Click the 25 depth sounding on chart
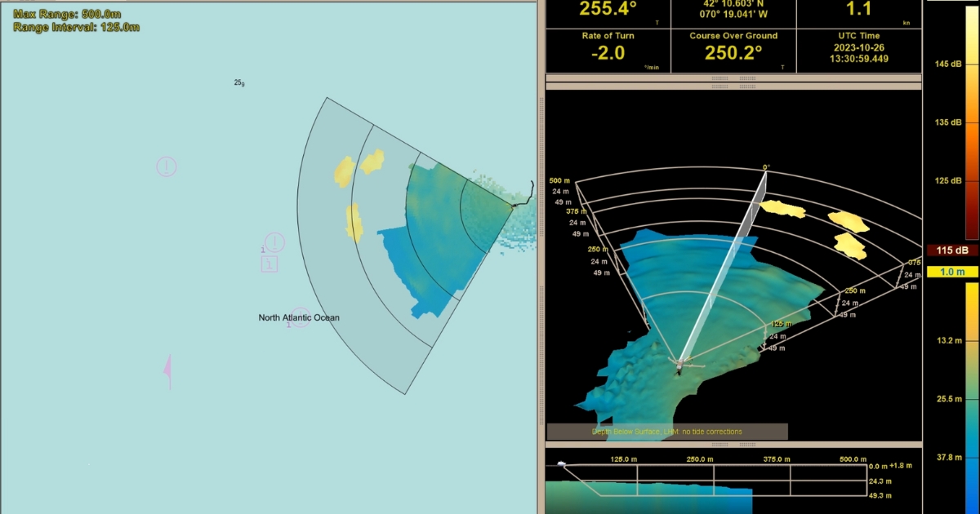The image size is (980, 514). [x=238, y=82]
